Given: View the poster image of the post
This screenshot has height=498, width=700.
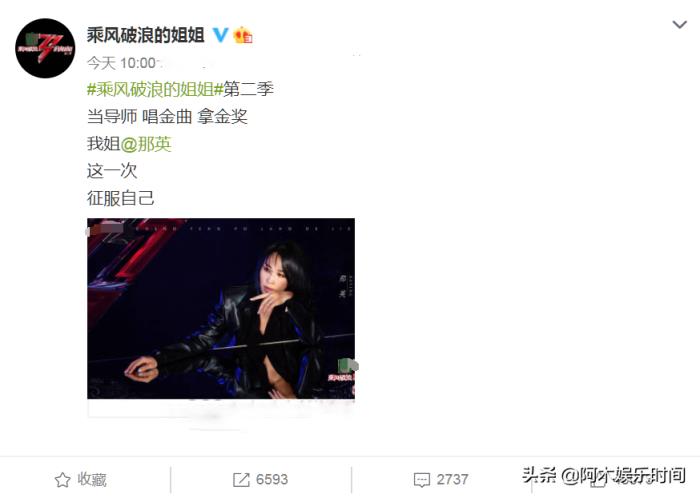Looking at the screenshot, I should 221,308.
